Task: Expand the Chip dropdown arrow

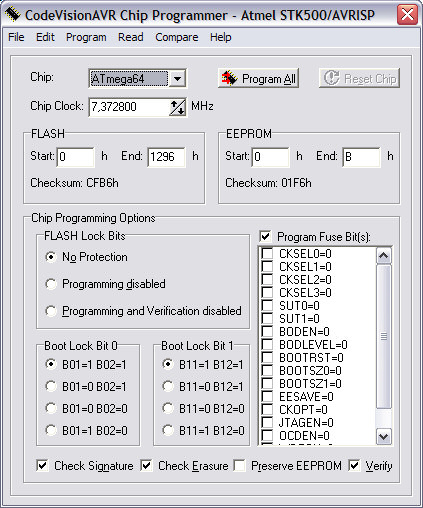Action: 177,79
